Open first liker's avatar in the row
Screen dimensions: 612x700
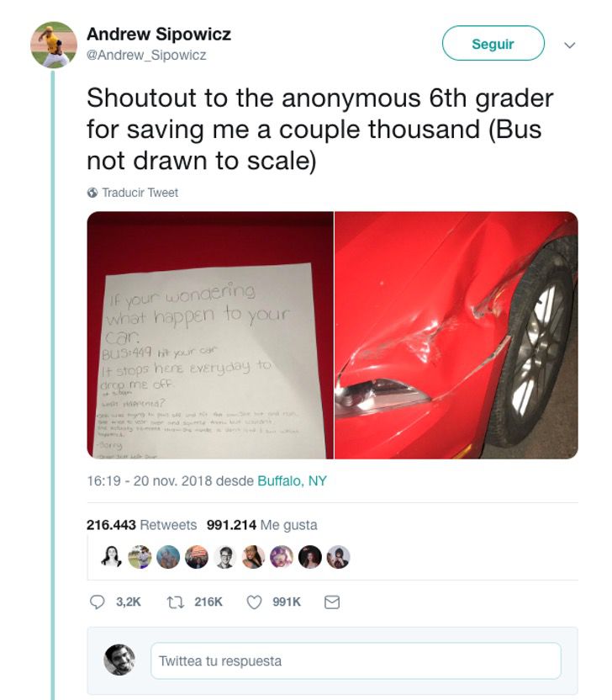click(112, 557)
